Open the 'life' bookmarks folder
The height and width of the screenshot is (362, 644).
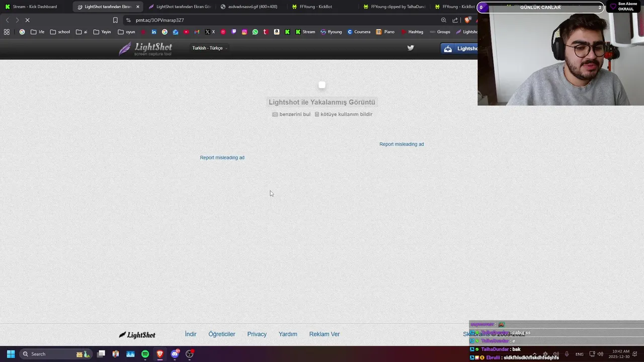(x=37, y=32)
